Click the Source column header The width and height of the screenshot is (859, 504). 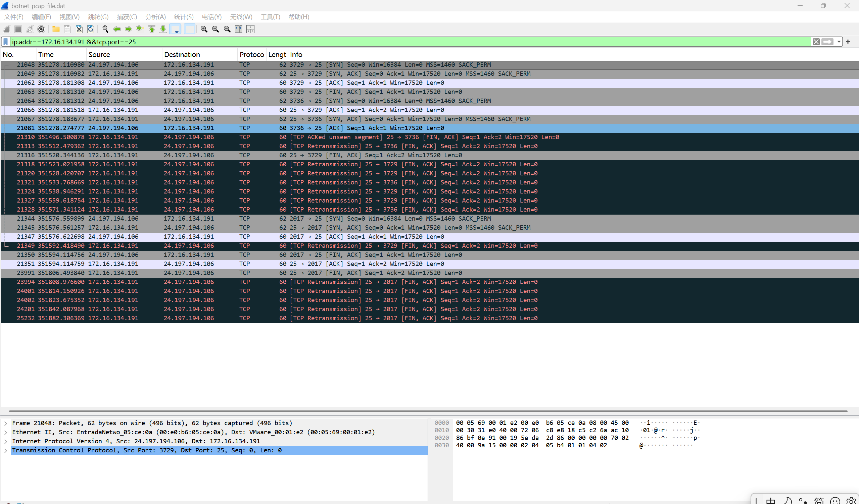99,54
